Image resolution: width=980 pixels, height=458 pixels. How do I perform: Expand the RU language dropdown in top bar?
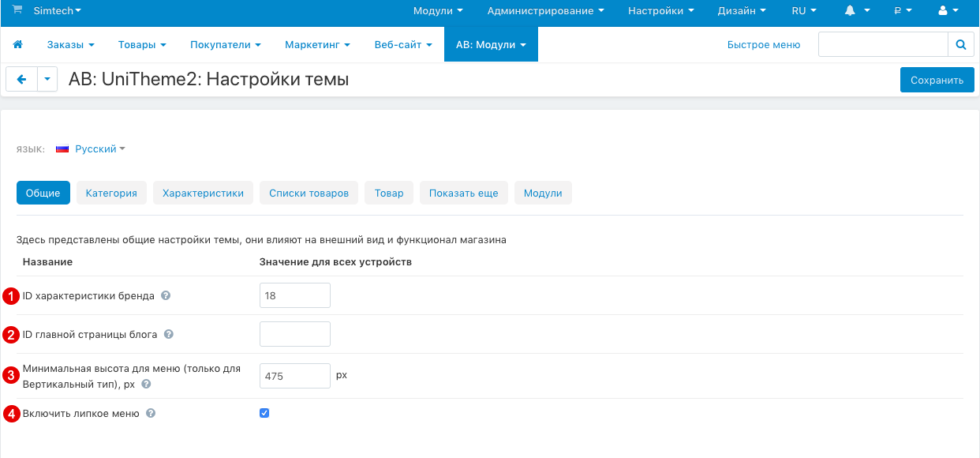802,11
